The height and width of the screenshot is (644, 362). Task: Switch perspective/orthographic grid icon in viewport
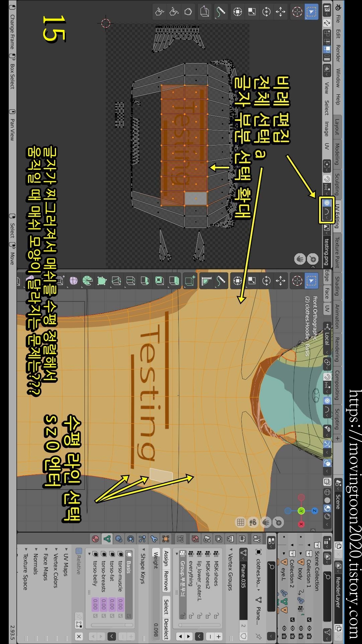tap(241, 522)
